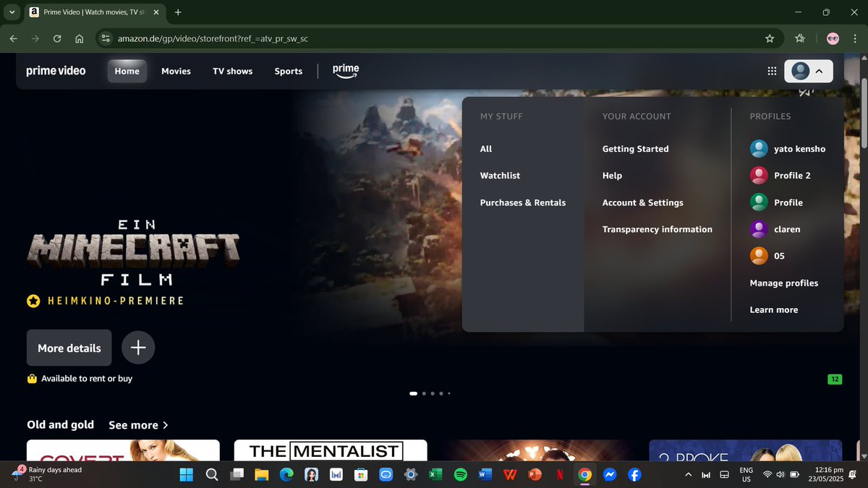Open the Sports tab
Image resolution: width=868 pixels, height=488 pixels.
pos(289,71)
